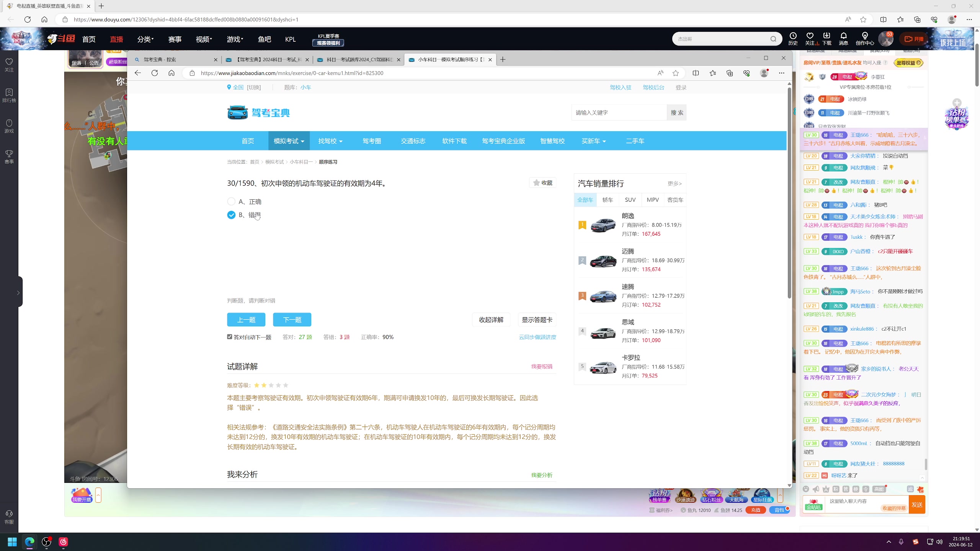Open 排行榜 in Douyu left sidebar
The image size is (980, 551).
pos(9,96)
